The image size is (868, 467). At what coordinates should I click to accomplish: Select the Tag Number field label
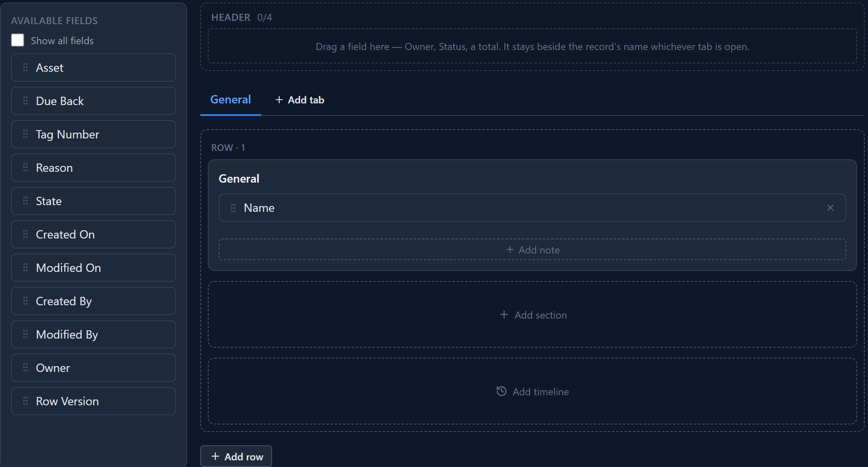[68, 134]
